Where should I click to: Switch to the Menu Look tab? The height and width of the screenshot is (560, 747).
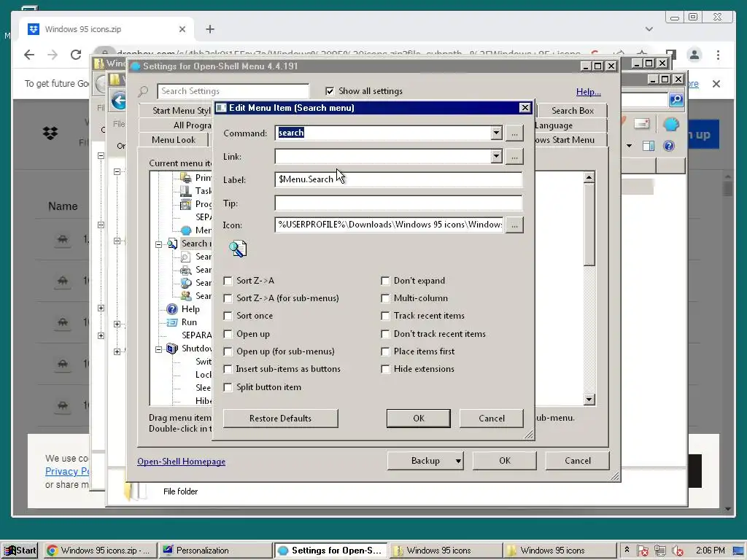point(174,140)
